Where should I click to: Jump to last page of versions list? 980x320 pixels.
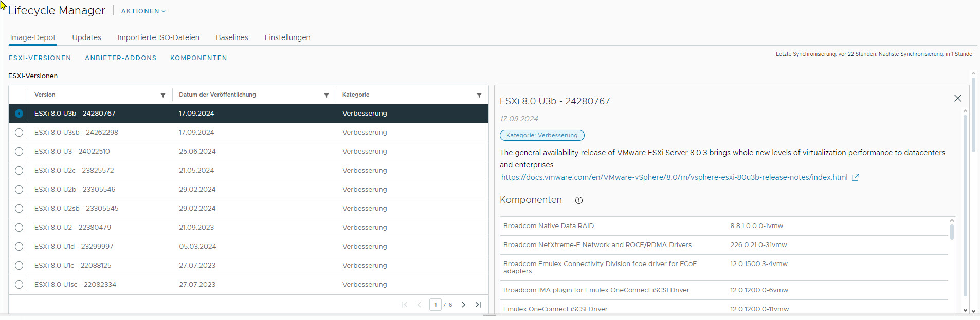tap(478, 305)
